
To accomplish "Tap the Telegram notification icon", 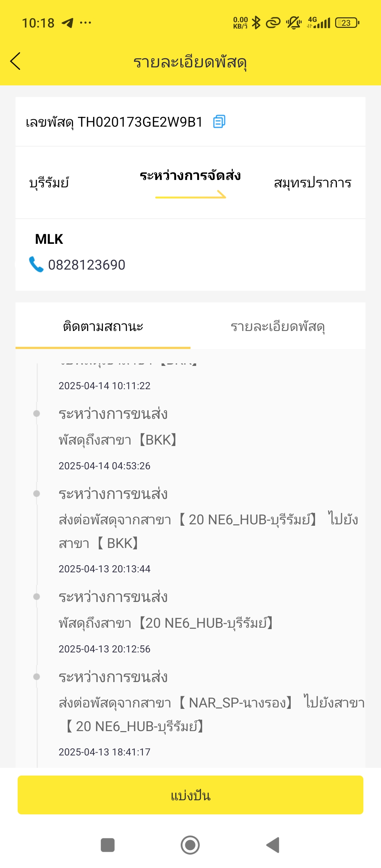I will point(67,23).
